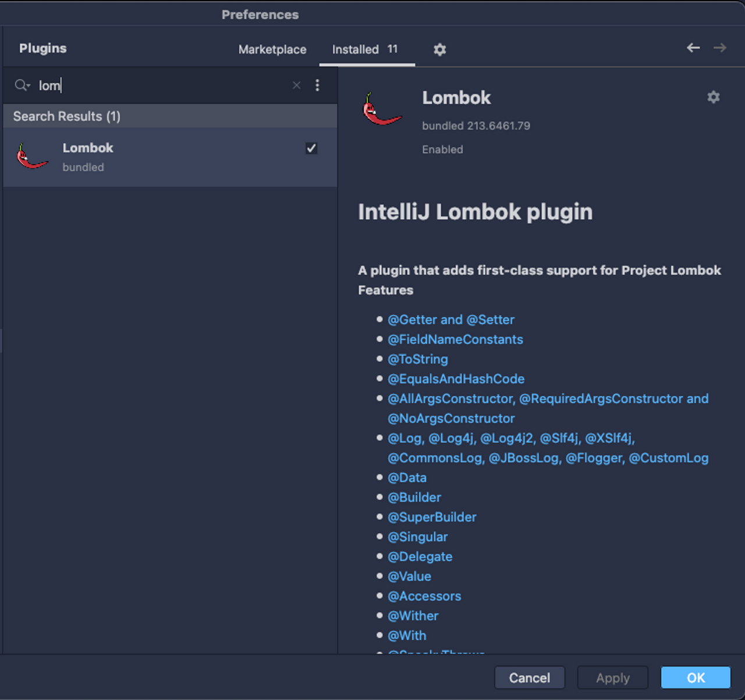
Task: Click the Plugins section title
Action: point(43,48)
